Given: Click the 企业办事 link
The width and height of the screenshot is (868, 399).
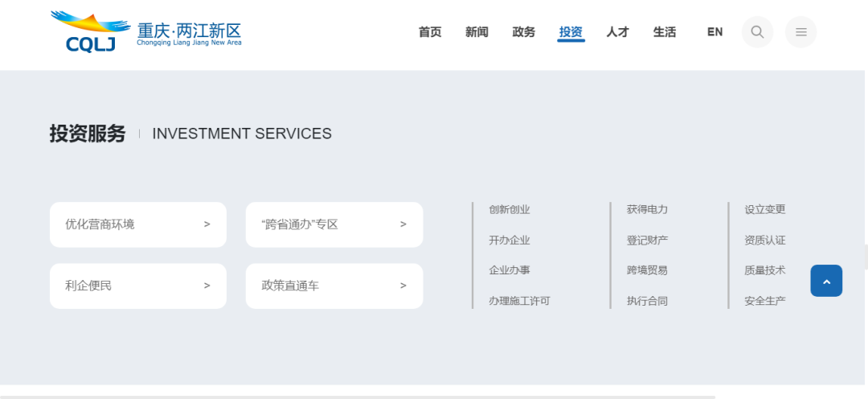Looking at the screenshot, I should [510, 270].
